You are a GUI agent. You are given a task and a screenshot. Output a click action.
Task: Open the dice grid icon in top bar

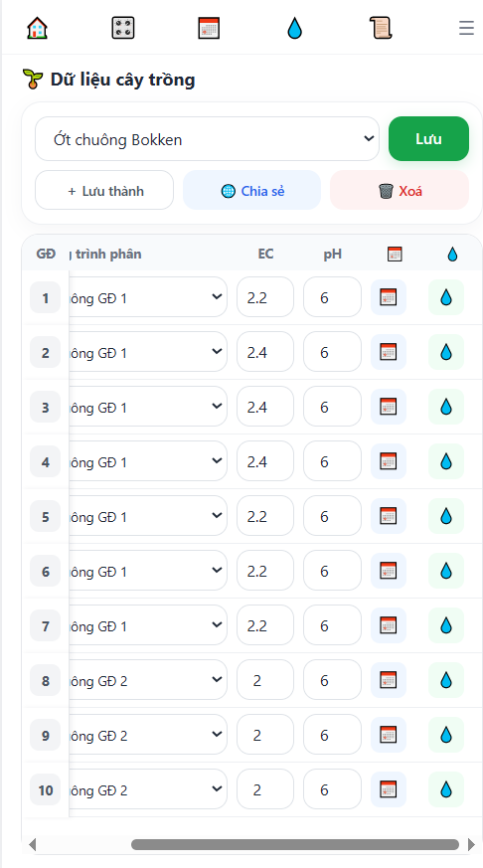[x=123, y=28]
